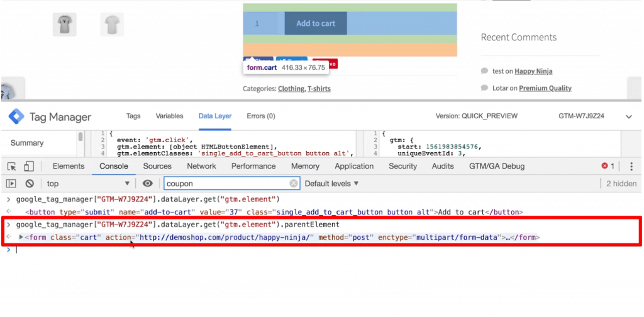
Task: Click the Tag Manager logo
Action: 16,117
